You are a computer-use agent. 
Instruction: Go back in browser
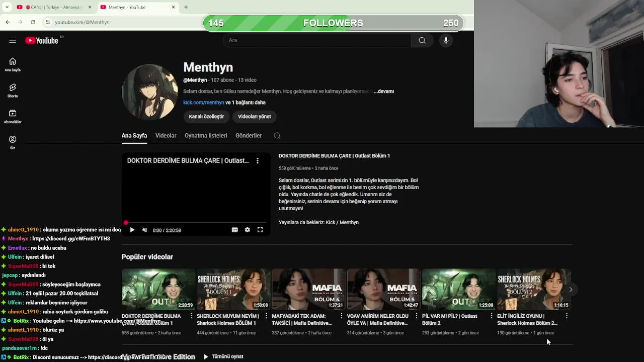[x=8, y=22]
